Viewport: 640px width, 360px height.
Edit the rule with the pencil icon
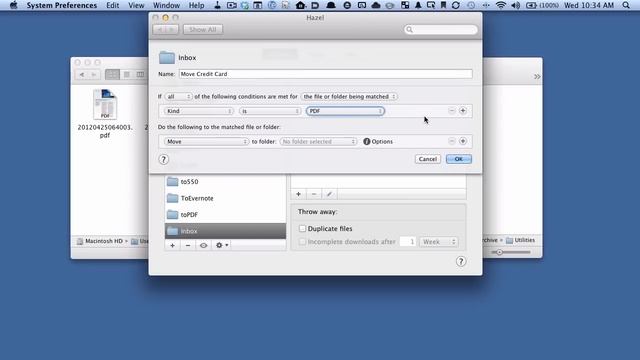pos(329,194)
